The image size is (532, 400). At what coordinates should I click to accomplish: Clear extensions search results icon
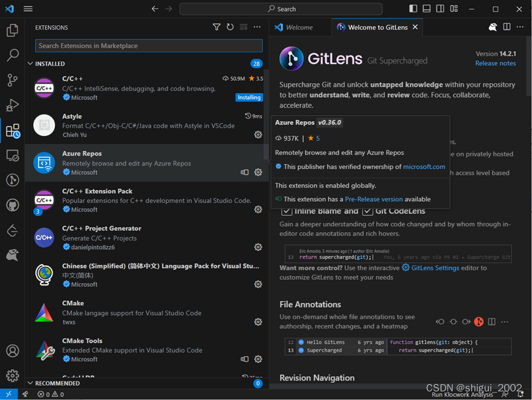pyautogui.click(x=244, y=27)
